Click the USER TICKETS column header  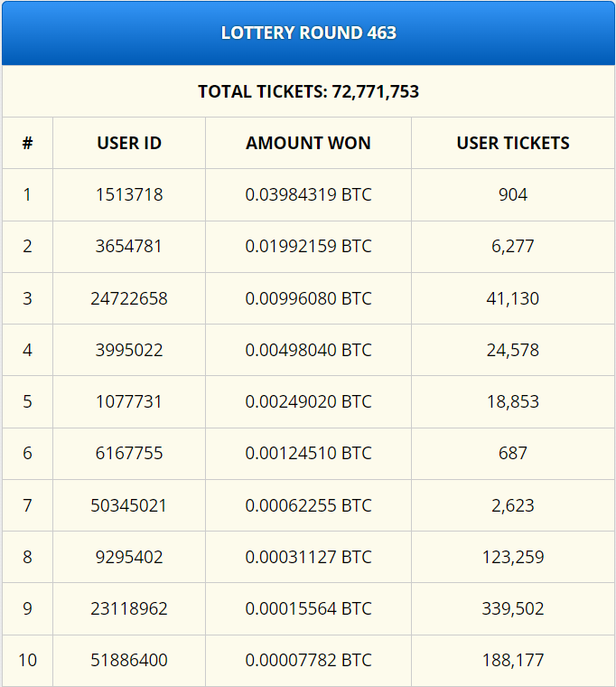click(513, 143)
